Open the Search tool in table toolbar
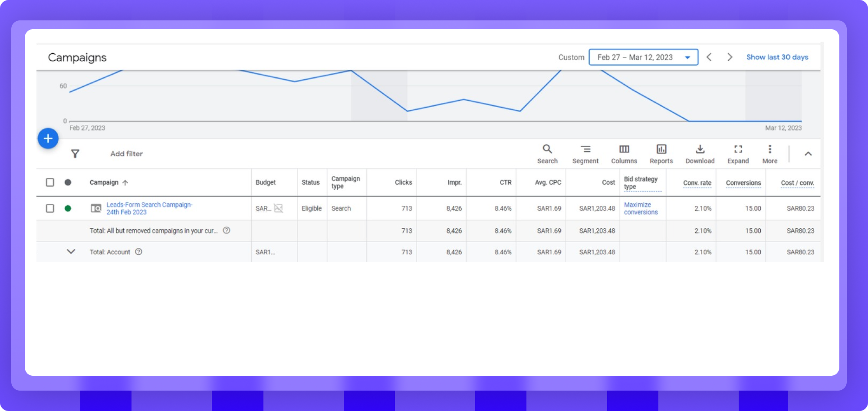 pos(547,154)
